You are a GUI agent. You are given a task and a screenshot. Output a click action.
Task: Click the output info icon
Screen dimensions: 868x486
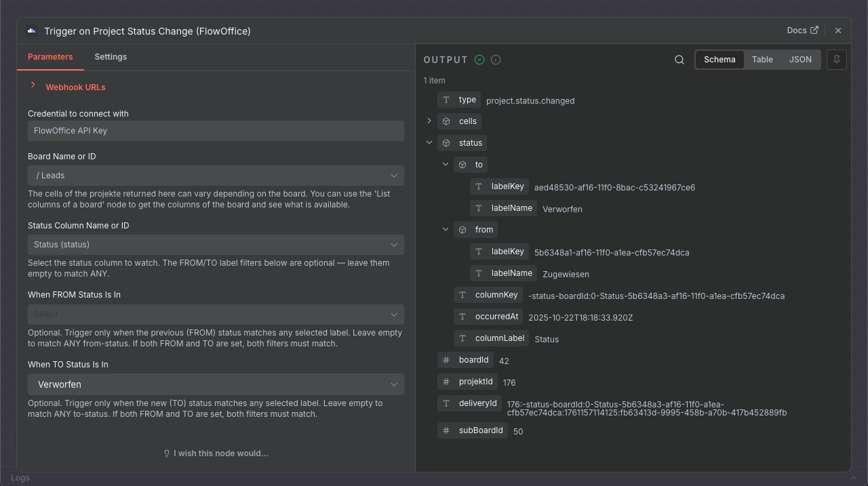pyautogui.click(x=496, y=60)
